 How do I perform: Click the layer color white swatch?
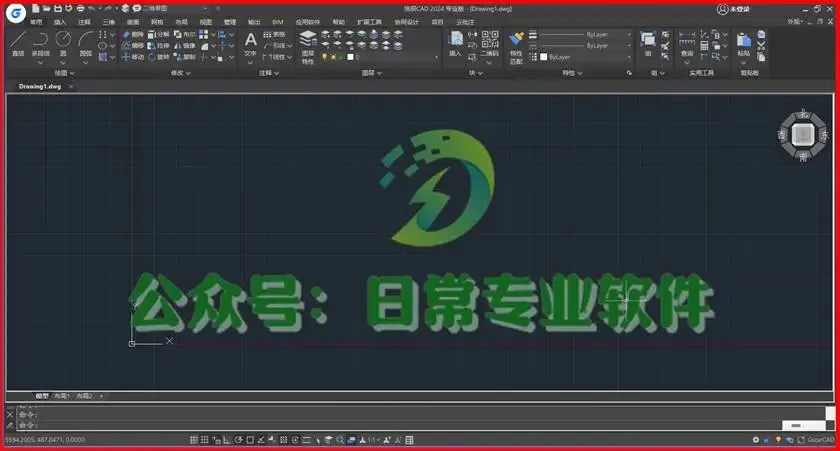point(350,57)
